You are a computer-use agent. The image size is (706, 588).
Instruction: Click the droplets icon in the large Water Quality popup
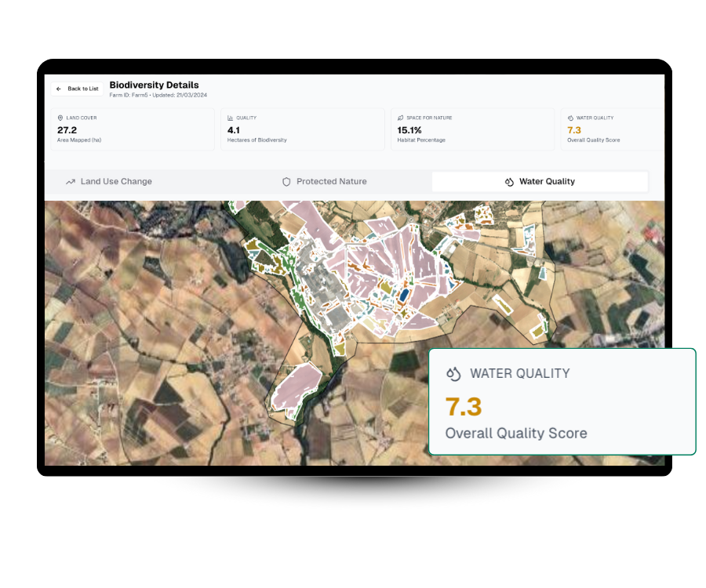pos(453,373)
